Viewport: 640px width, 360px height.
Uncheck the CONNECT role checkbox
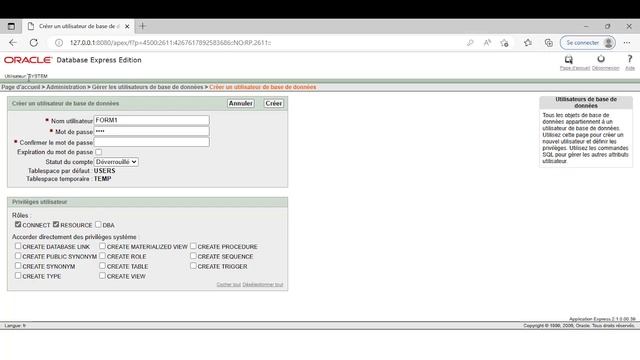tap(18, 224)
